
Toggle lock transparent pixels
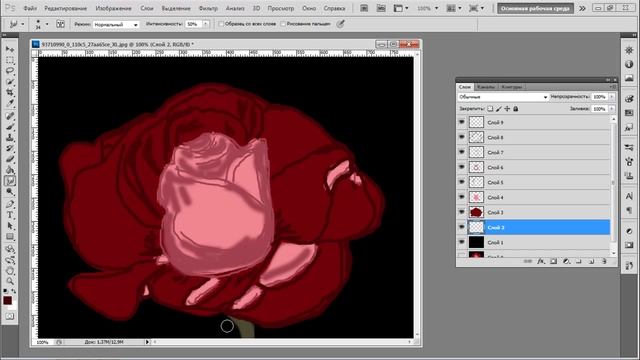(490, 109)
